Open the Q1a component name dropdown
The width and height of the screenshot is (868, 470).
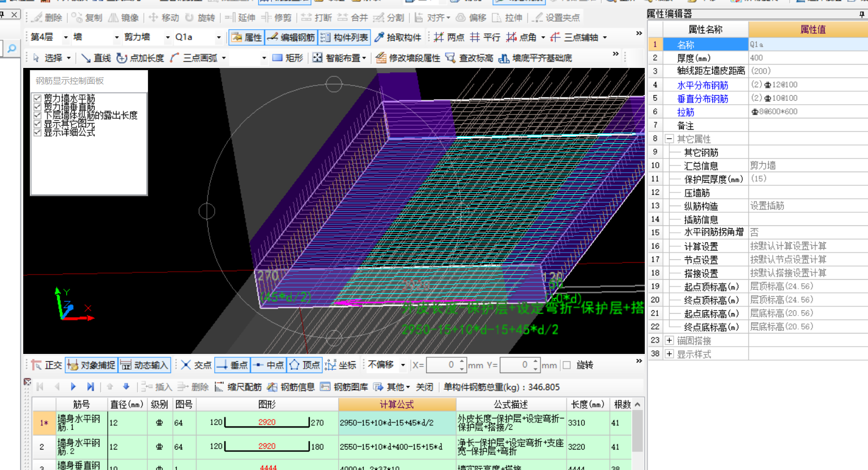pos(219,37)
